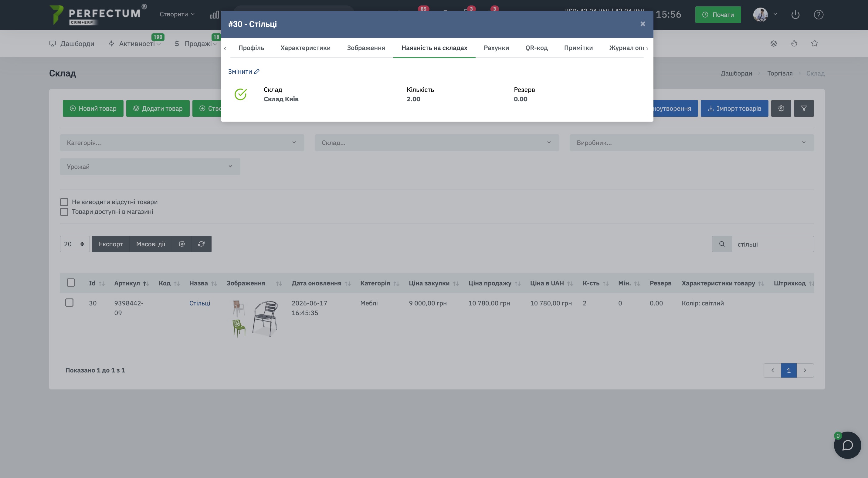868x478 pixels.
Task: Open Дашборди in the navigation bar
Action: [x=72, y=44]
